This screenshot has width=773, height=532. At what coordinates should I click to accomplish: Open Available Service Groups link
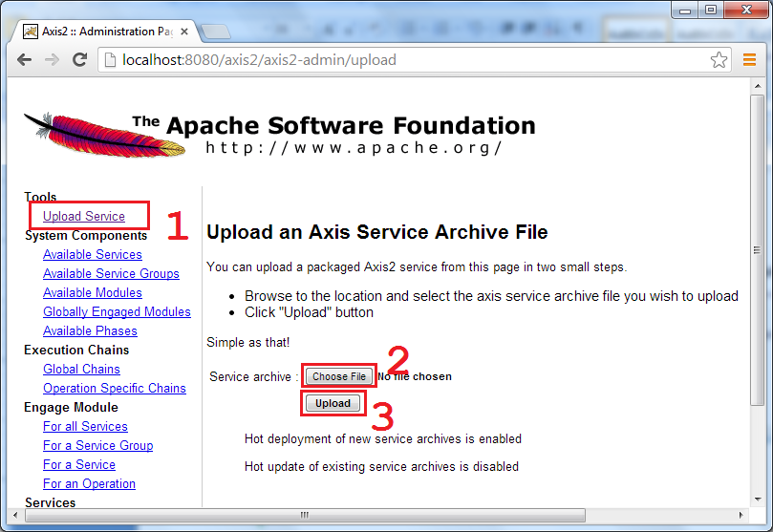point(111,274)
